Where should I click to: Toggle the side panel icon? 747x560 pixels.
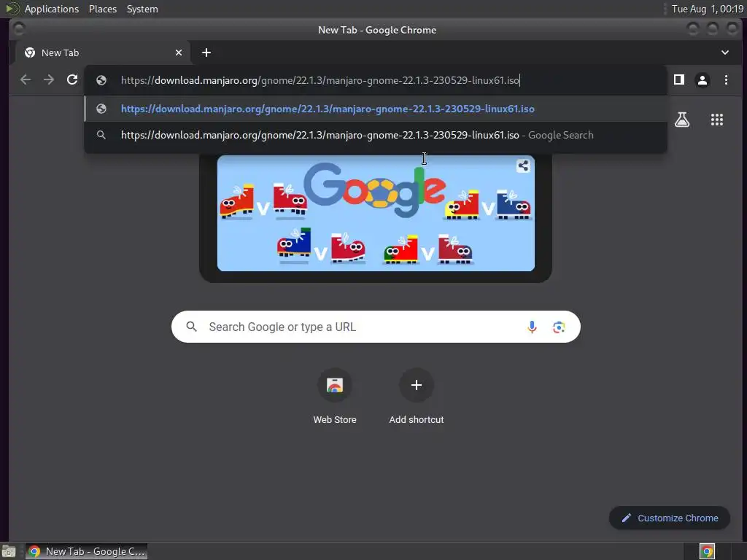pyautogui.click(x=679, y=79)
